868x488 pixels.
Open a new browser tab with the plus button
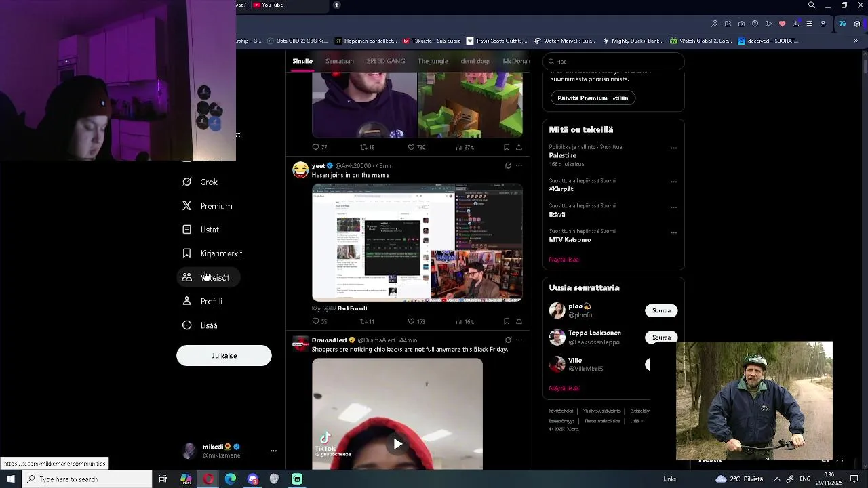click(x=336, y=5)
